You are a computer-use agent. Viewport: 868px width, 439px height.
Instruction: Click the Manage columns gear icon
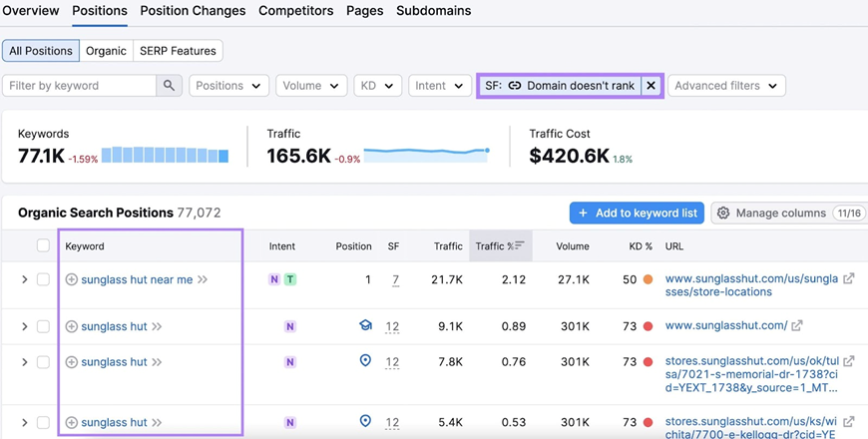coord(723,214)
